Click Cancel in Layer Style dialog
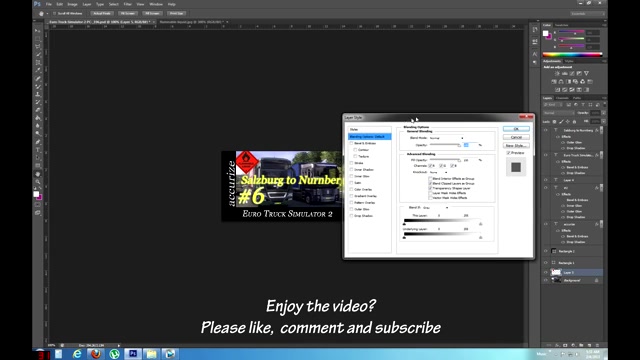This screenshot has height=360, width=640. click(x=516, y=137)
